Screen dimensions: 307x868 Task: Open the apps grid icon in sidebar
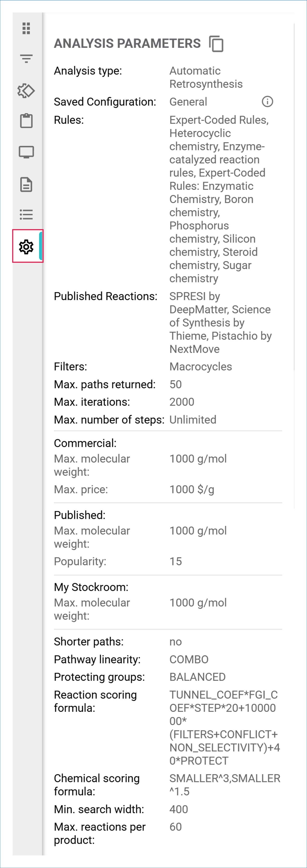[x=26, y=28]
